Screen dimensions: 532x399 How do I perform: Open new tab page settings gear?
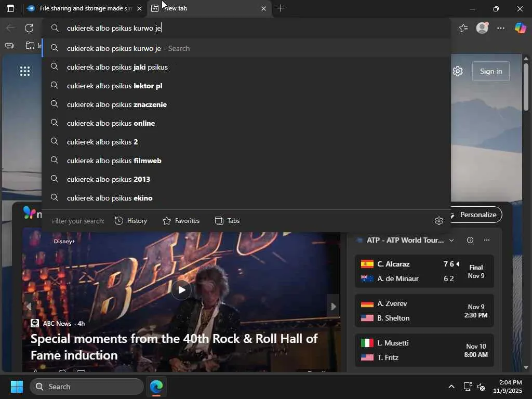[458, 71]
